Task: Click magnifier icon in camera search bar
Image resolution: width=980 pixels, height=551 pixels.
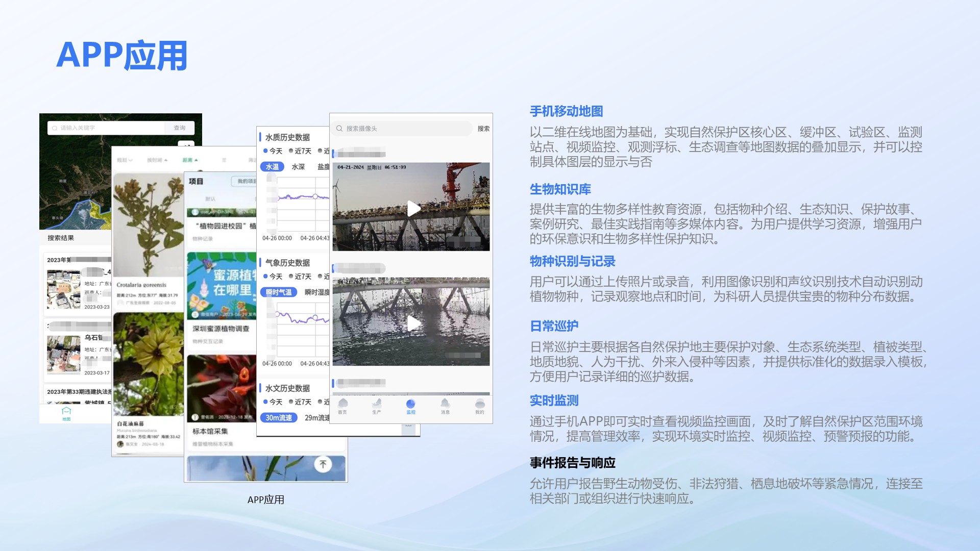Action: click(339, 129)
